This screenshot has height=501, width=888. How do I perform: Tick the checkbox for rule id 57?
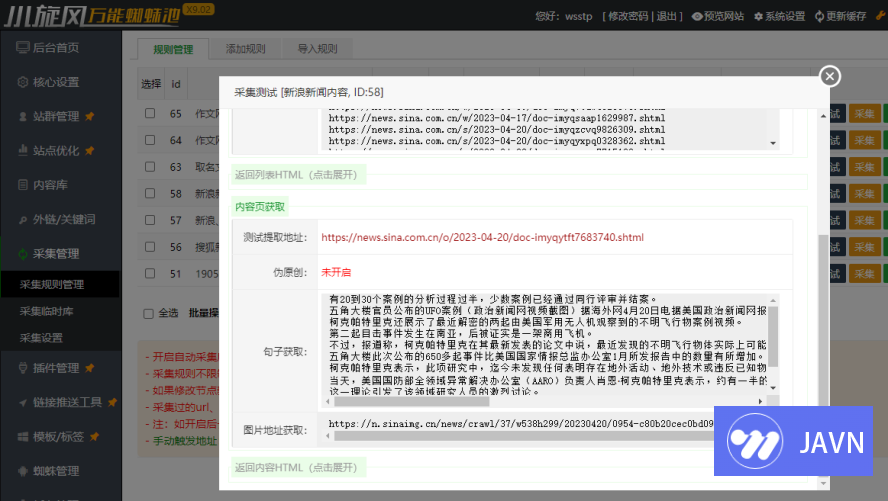(150, 220)
